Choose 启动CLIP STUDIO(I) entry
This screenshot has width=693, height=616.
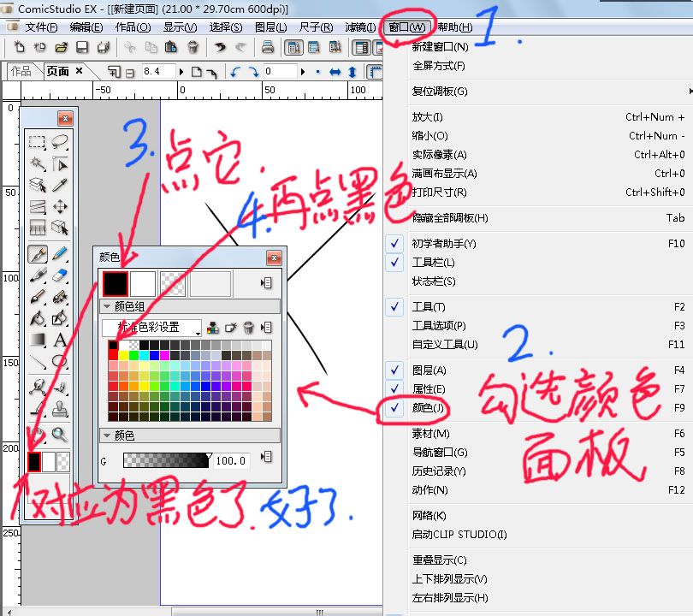point(459,534)
